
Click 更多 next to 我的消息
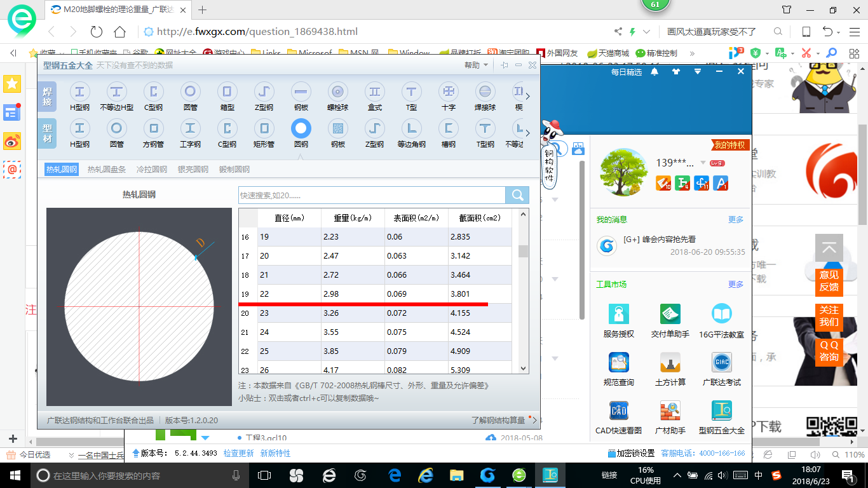point(736,220)
